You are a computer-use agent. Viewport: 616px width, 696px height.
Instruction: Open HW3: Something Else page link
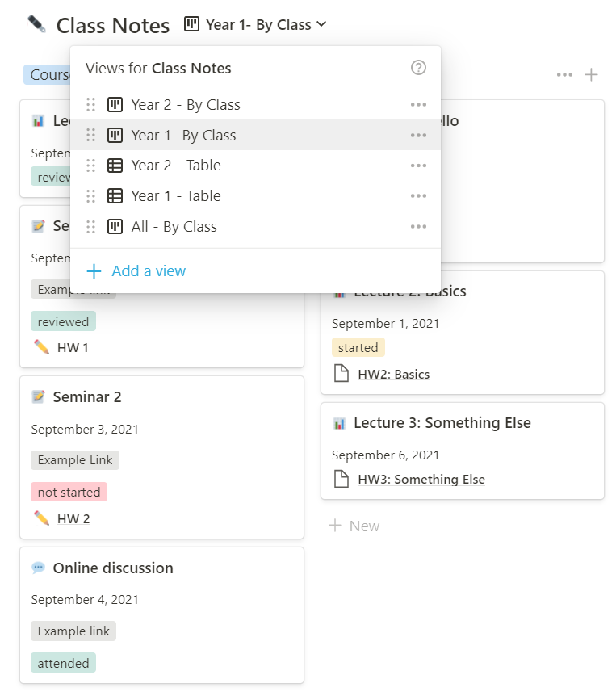coord(421,480)
